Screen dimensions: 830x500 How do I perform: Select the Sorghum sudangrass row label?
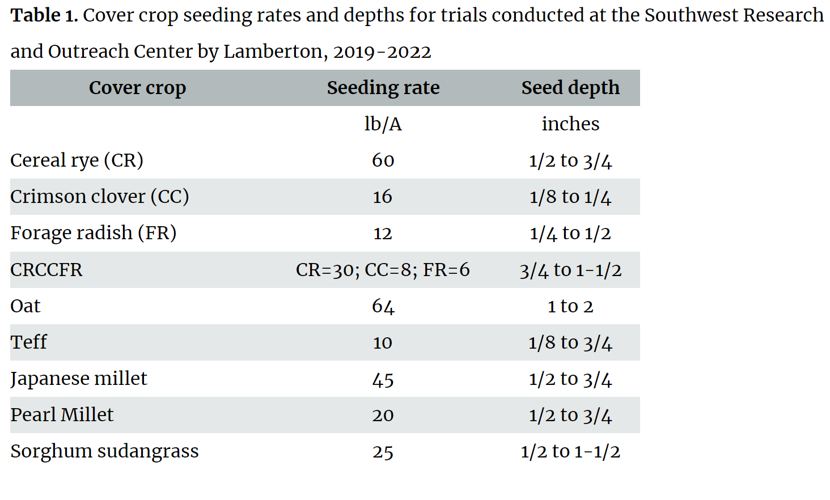click(105, 451)
